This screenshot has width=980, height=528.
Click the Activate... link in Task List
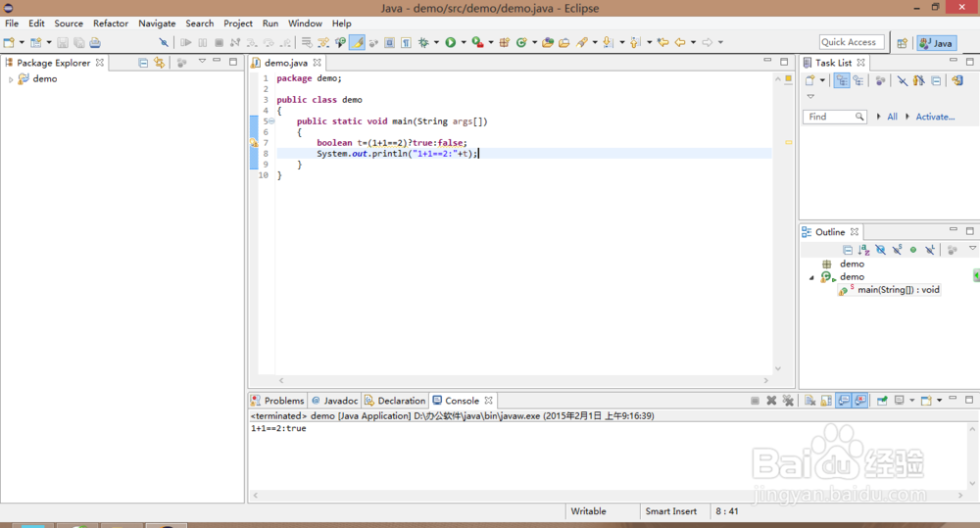(x=935, y=117)
